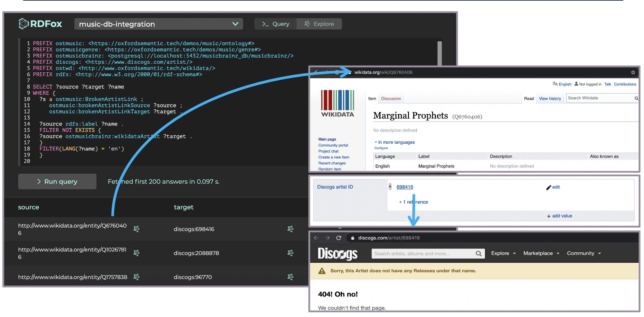Open the 698416 Discogs ID link
Image resolution: width=644 pixels, height=317 pixels.
405,187
